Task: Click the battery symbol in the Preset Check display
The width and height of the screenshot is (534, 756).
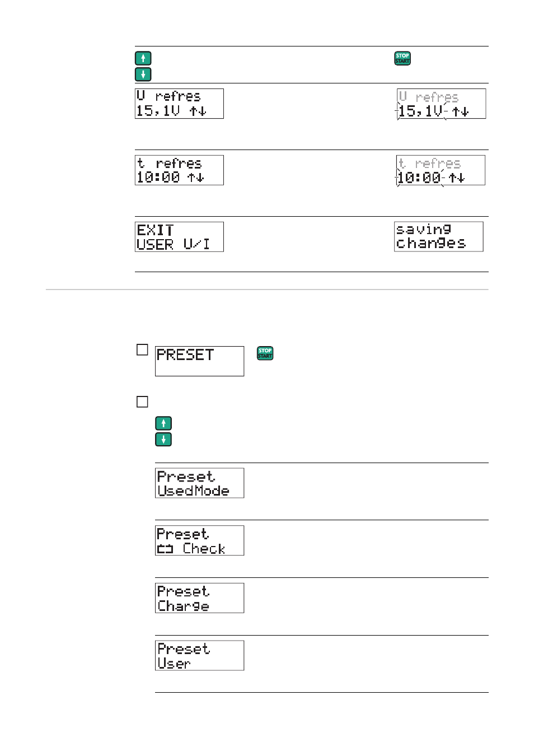Action: [x=165, y=549]
